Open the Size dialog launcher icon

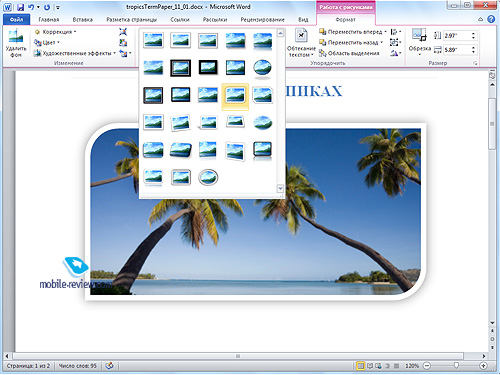click(475, 63)
